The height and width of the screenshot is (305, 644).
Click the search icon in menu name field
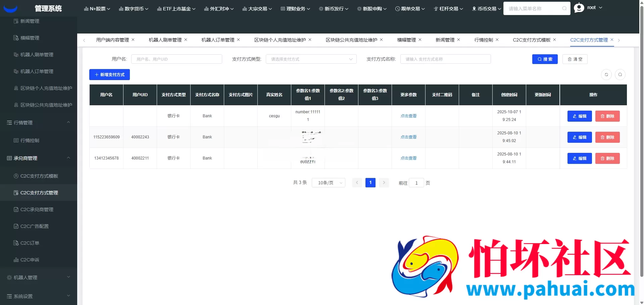point(564,8)
